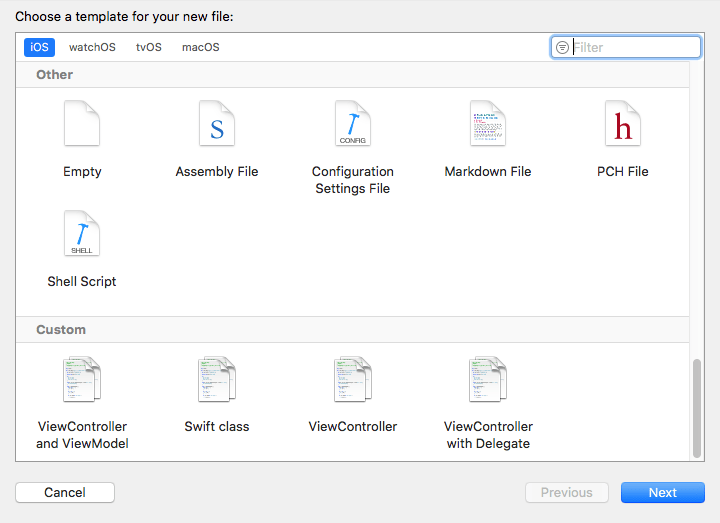Open the filter options icon menu
This screenshot has height=523, width=720.
562,47
